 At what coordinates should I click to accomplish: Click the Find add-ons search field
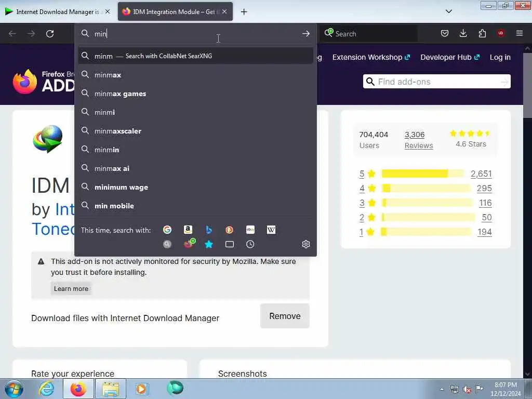(436, 82)
